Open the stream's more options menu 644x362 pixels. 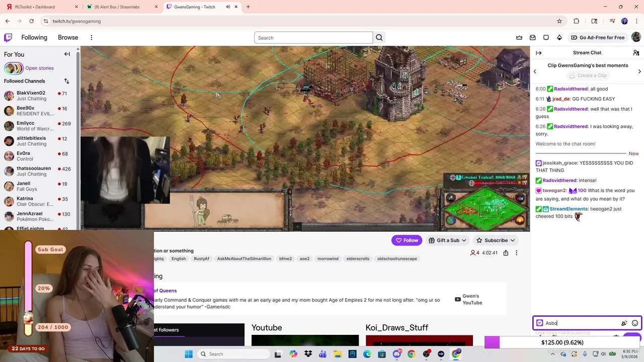516,253
